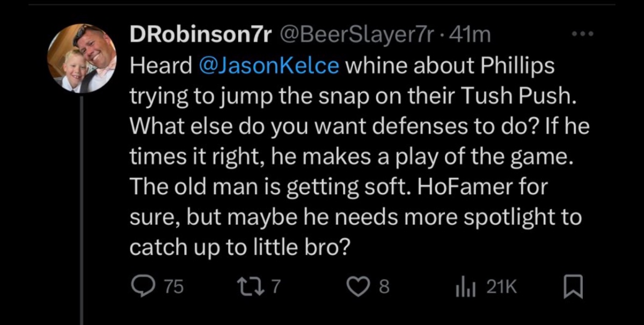Screen dimensions: 644x325
Task: Open the DRobinson7r profile picture
Action: (x=81, y=58)
